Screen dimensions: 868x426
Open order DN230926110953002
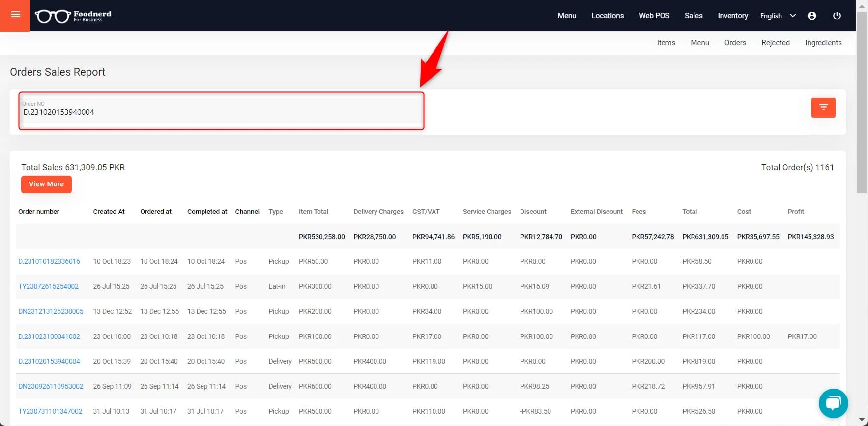(51, 386)
